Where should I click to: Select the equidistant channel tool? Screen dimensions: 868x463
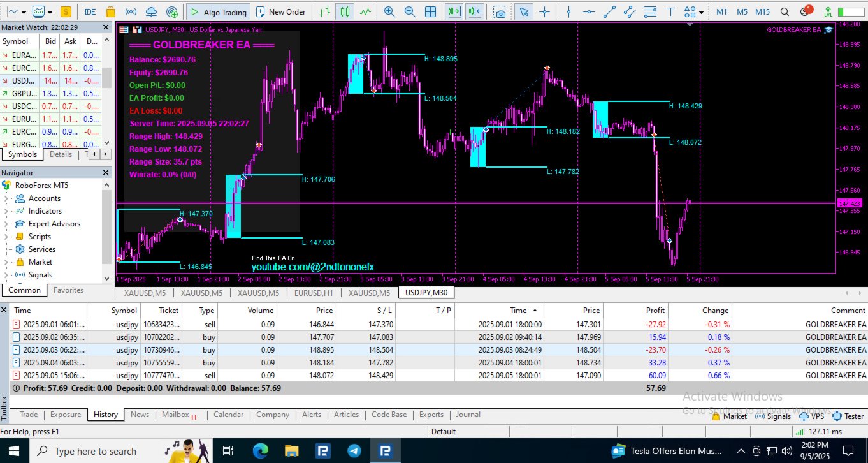tap(630, 11)
